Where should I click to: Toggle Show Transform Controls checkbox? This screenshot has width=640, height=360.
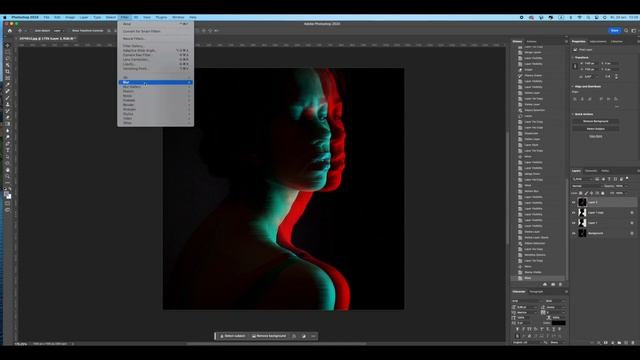[69, 31]
